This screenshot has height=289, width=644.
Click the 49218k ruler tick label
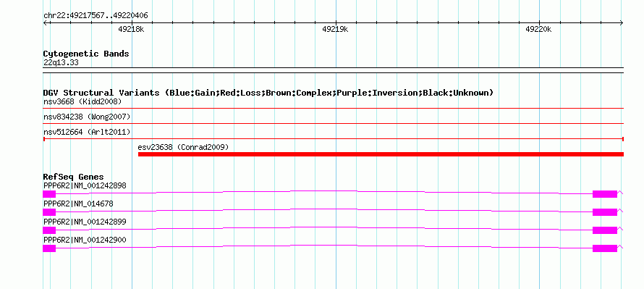132,29
